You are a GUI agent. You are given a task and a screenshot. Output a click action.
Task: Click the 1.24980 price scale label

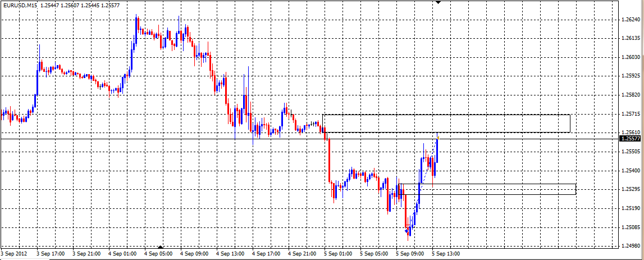point(631,246)
